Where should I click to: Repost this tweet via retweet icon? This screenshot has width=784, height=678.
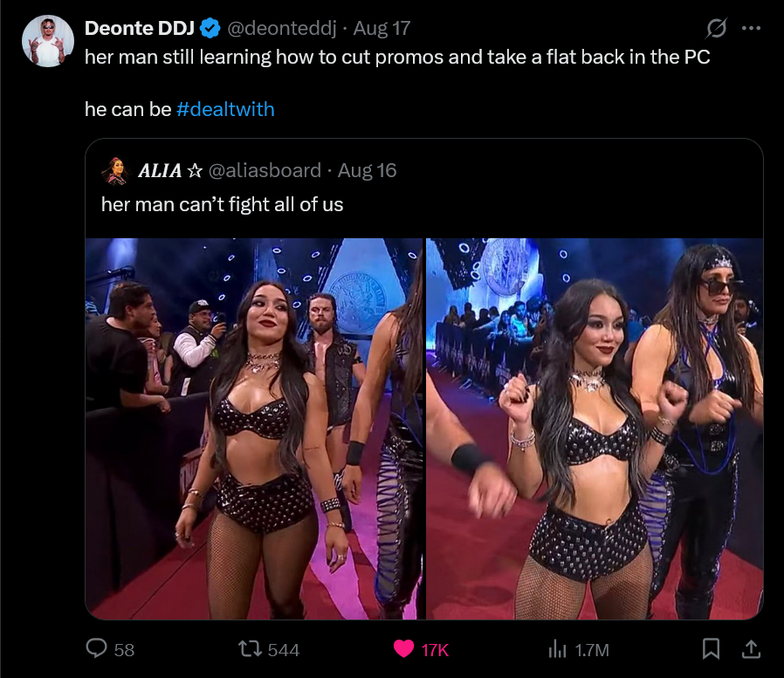tap(249, 649)
